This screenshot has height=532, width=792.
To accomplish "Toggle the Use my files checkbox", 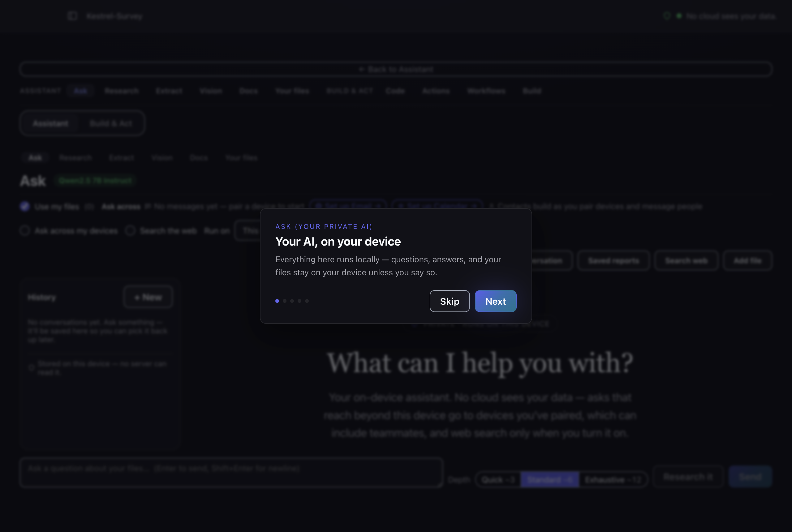I will pyautogui.click(x=25, y=206).
